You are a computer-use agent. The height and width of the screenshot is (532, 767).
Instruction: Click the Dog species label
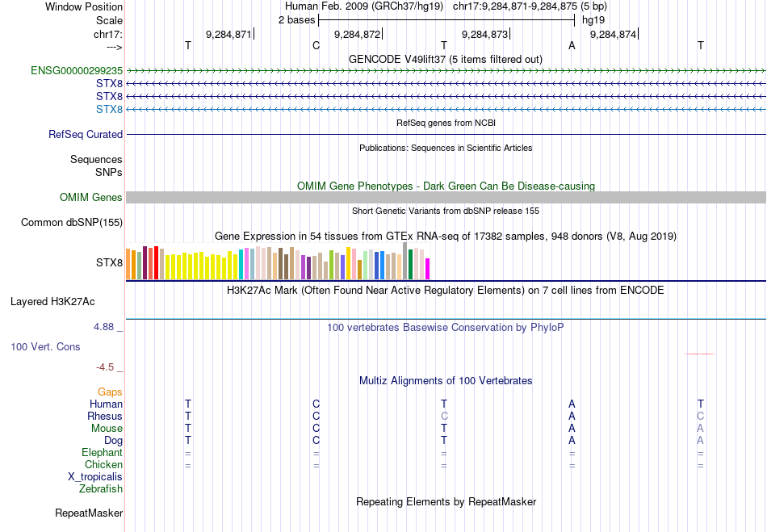pos(113,441)
